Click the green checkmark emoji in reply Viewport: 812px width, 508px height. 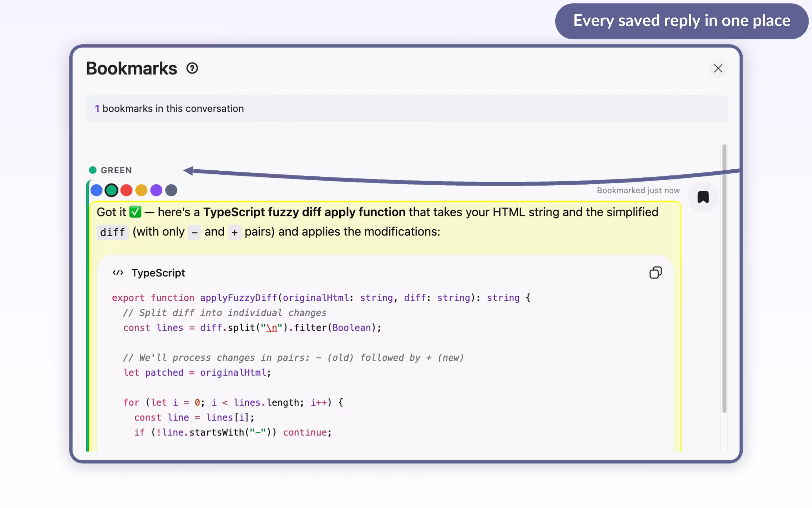135,212
